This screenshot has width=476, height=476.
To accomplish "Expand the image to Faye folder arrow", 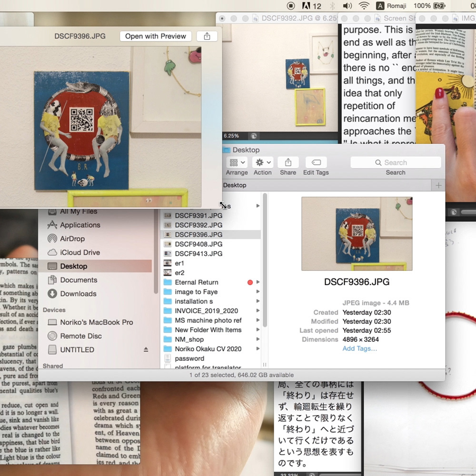I will [258, 291].
